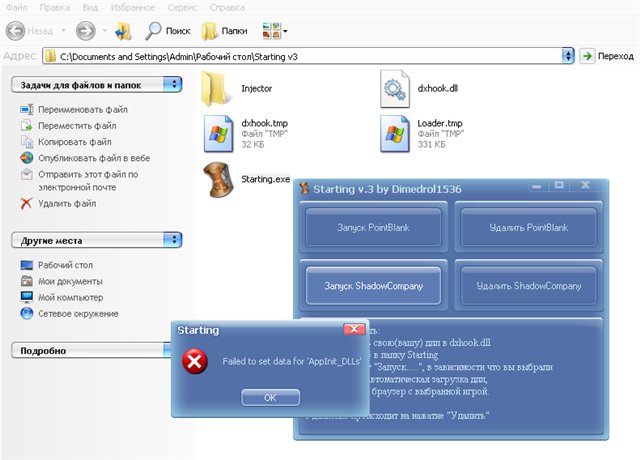This screenshot has width=640, height=460.
Task: Open the Вид menu
Action: 90,7
